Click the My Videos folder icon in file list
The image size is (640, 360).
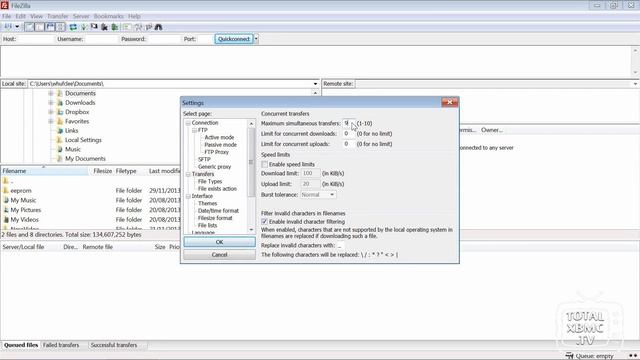click(6, 220)
